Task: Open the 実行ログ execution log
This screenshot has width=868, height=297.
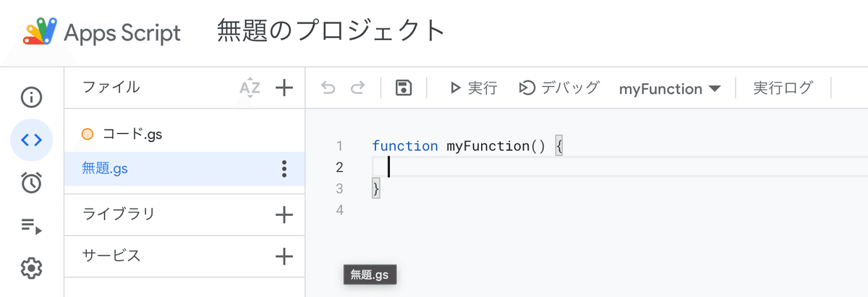Action: click(x=783, y=88)
